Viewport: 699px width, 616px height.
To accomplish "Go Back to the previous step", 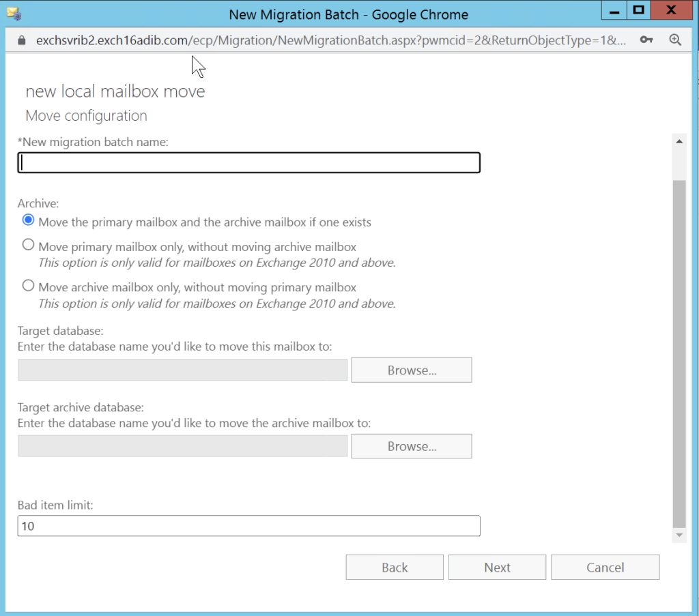I will (395, 568).
